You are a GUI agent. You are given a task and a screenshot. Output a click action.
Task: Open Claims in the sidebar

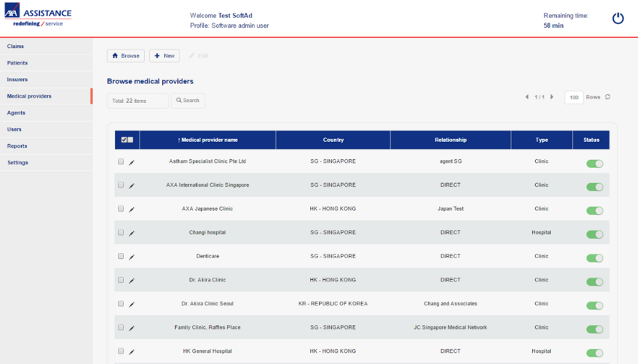(x=46, y=47)
